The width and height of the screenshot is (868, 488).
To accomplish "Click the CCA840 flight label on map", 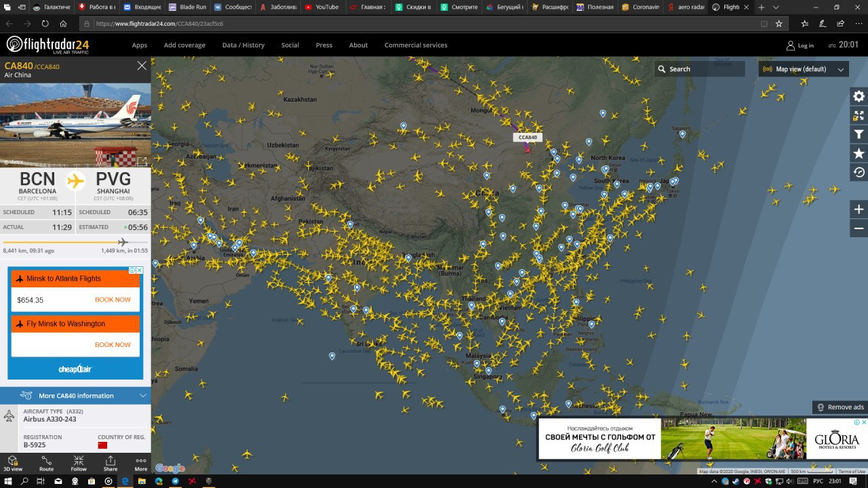I will [x=528, y=137].
